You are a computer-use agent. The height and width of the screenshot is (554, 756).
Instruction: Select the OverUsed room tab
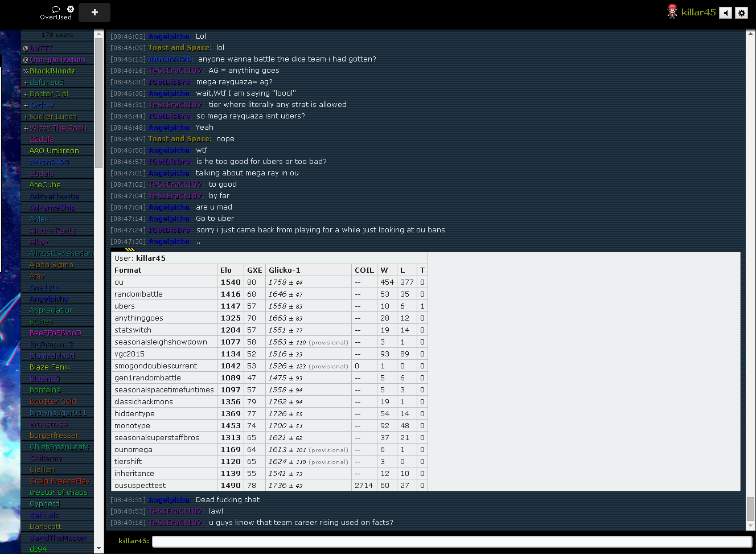click(56, 17)
